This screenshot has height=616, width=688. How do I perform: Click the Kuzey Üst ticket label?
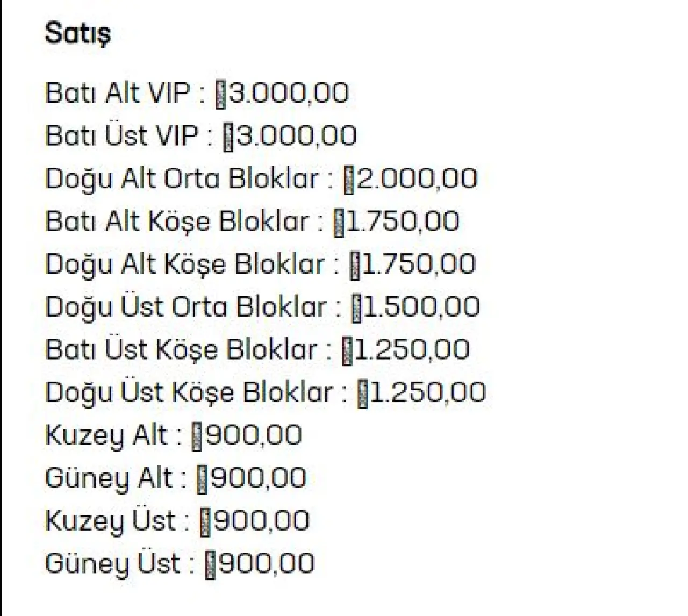pyautogui.click(x=110, y=520)
